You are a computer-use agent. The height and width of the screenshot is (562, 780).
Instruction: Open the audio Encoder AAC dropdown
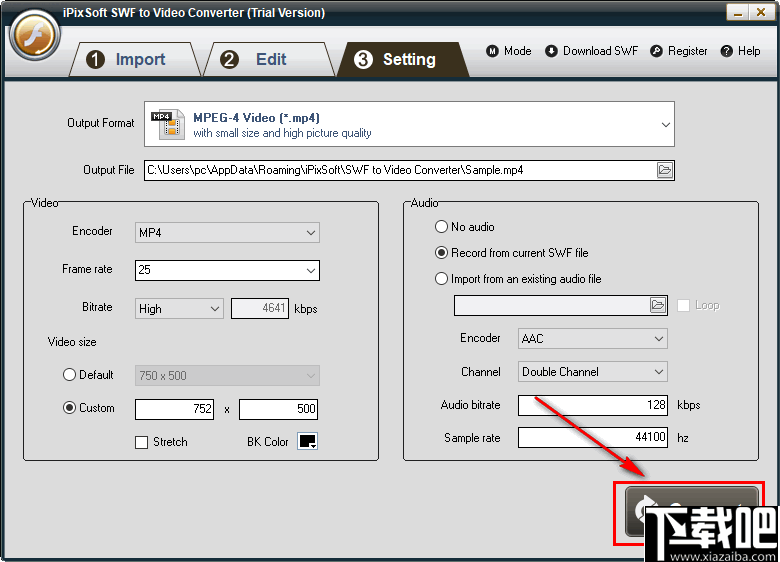coord(592,339)
